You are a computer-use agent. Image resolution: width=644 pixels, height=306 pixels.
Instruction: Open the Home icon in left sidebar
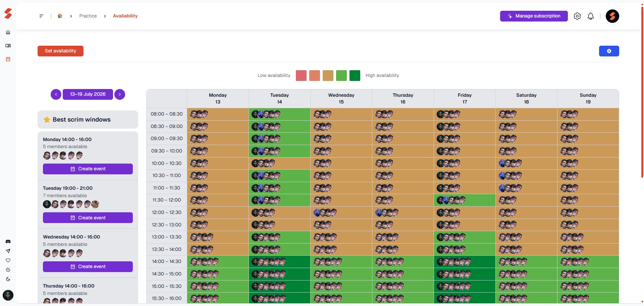pyautogui.click(x=8, y=33)
